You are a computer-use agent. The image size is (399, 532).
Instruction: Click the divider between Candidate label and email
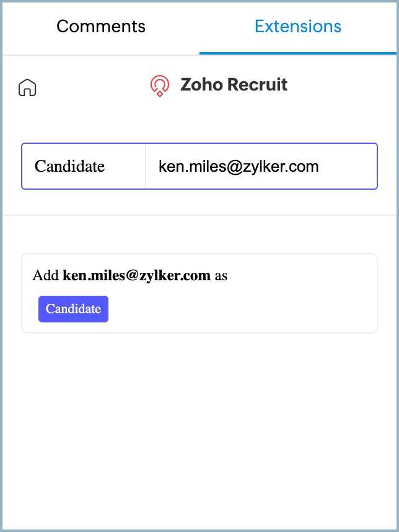click(146, 166)
